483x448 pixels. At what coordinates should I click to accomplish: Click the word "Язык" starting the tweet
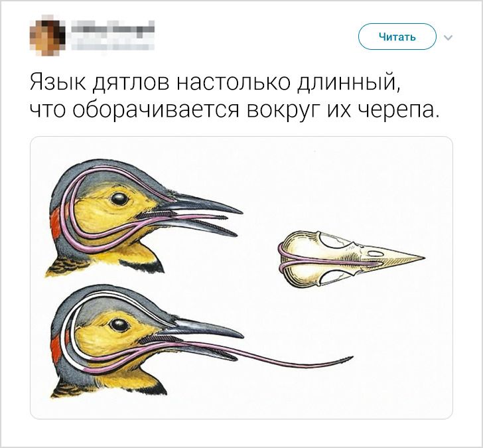(x=56, y=82)
